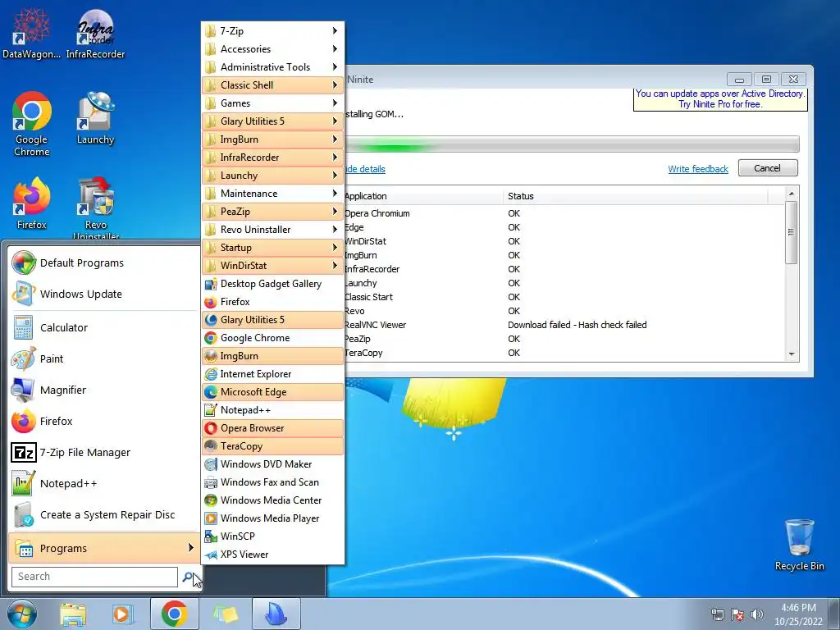Select the Firefox desktop icon

32,203
